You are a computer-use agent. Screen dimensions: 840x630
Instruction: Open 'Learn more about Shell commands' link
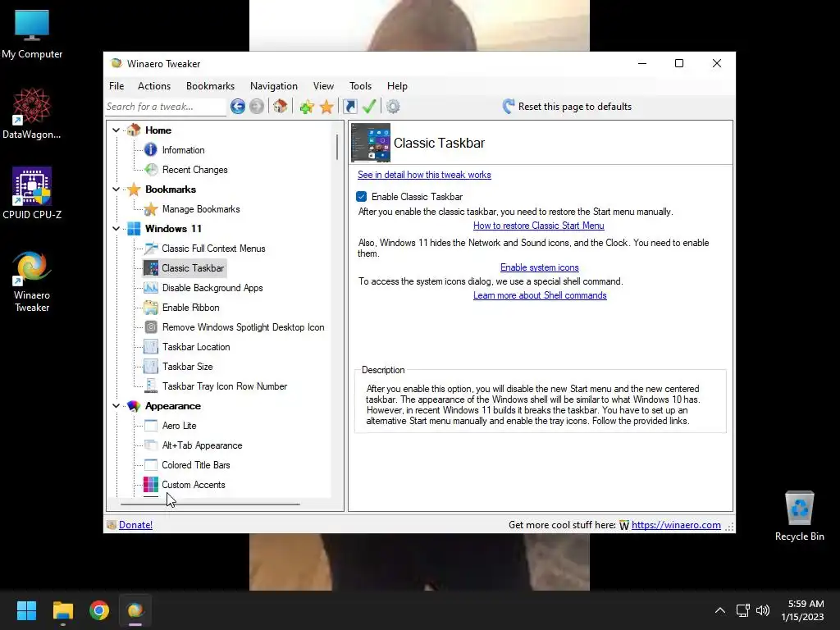pyautogui.click(x=540, y=295)
